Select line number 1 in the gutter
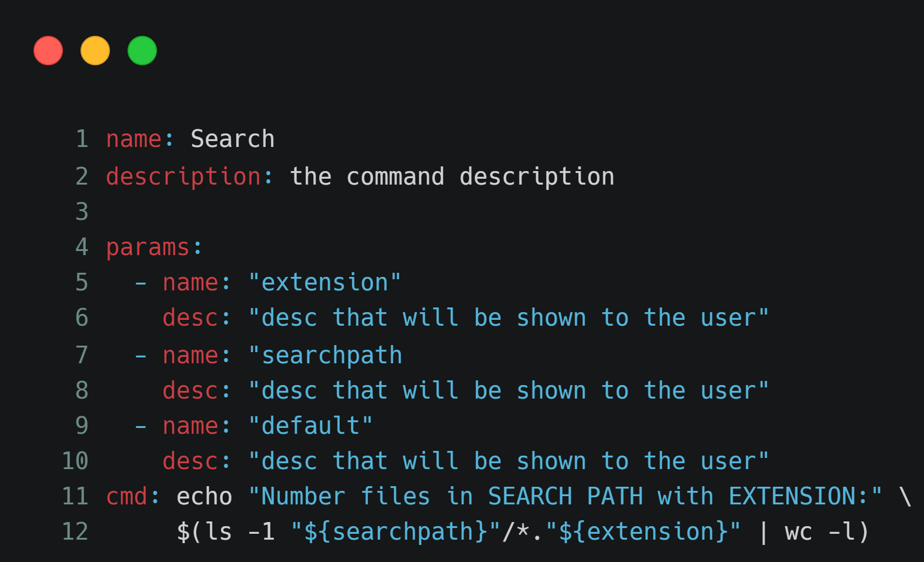Screen dimensions: 924x562 82,139
